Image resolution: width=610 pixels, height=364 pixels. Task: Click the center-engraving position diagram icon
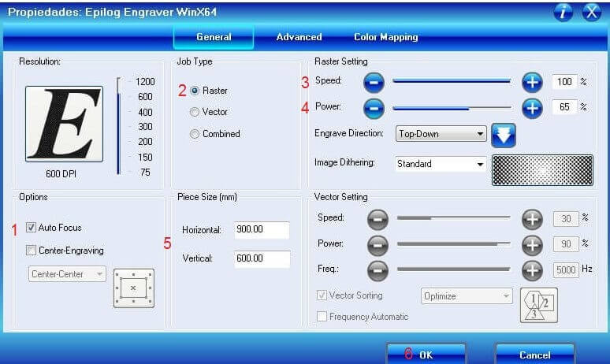tap(134, 288)
